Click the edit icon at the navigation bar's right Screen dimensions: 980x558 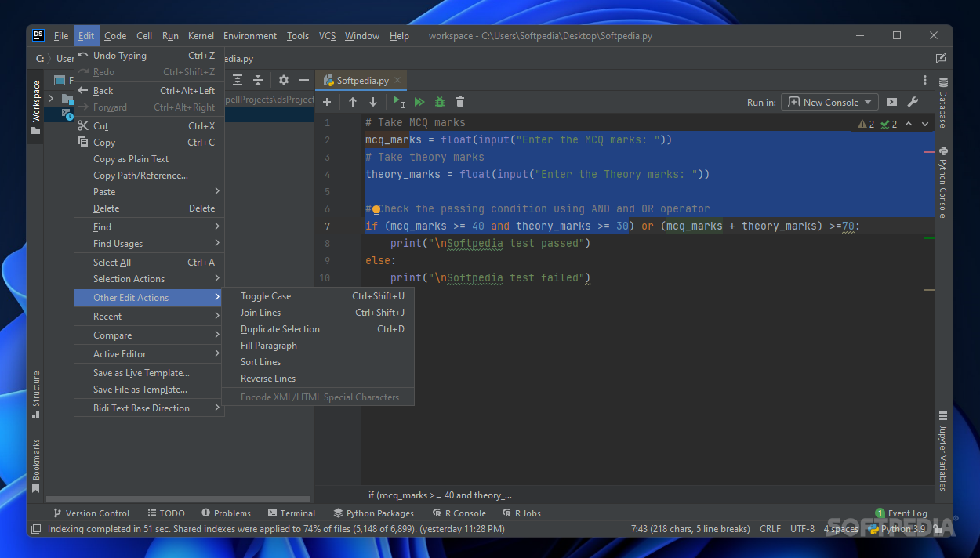941,58
